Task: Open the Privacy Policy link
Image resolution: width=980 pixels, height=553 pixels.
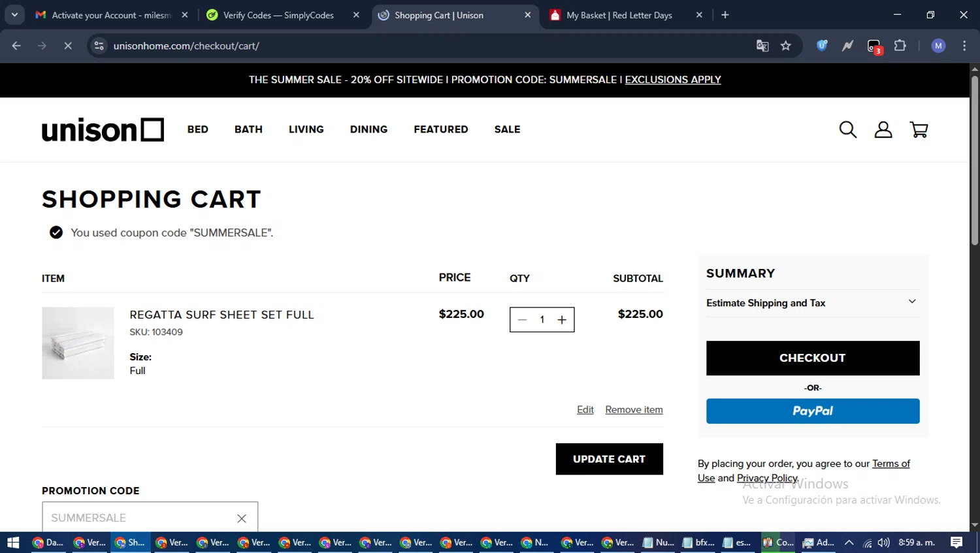Action: pos(767,478)
